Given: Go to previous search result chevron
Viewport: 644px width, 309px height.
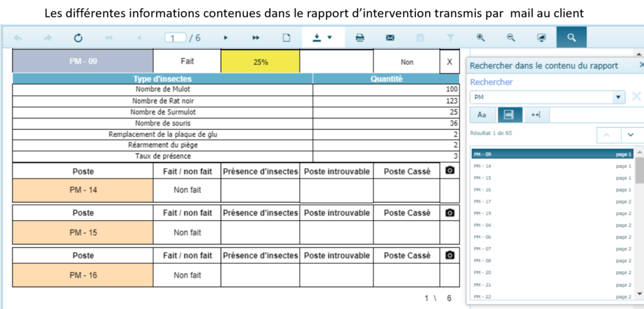Looking at the screenshot, I should coord(609,135).
